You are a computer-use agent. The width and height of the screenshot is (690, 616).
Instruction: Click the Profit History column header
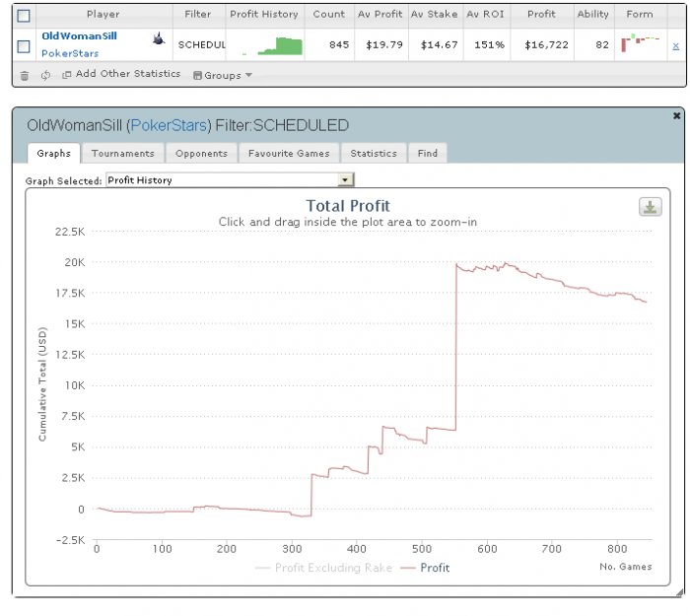(x=264, y=15)
